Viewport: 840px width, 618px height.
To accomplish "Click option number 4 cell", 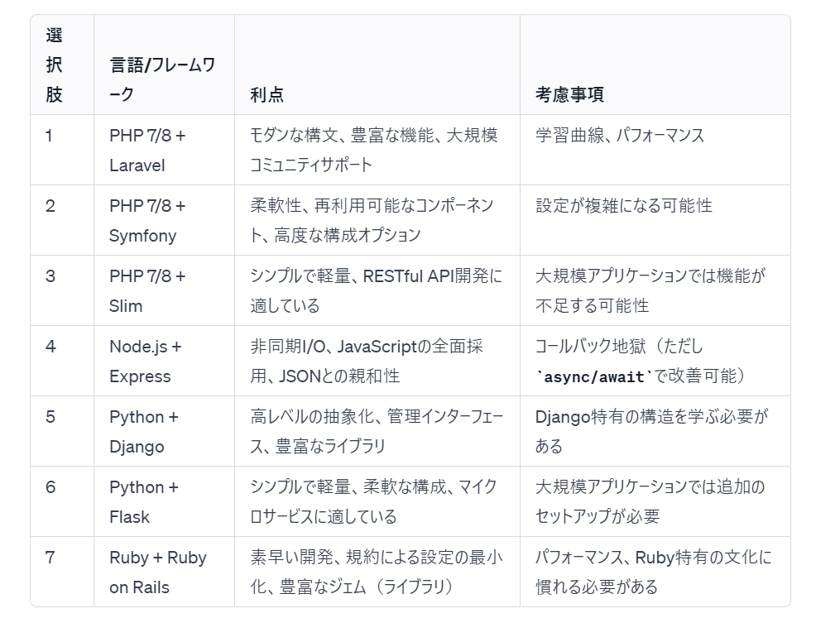I will coord(50,347).
